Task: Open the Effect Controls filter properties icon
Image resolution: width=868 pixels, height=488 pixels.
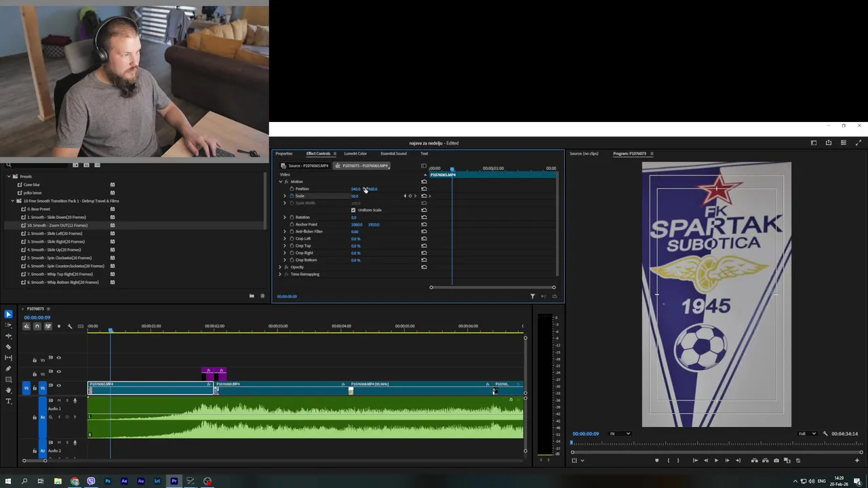Action: [x=532, y=296]
